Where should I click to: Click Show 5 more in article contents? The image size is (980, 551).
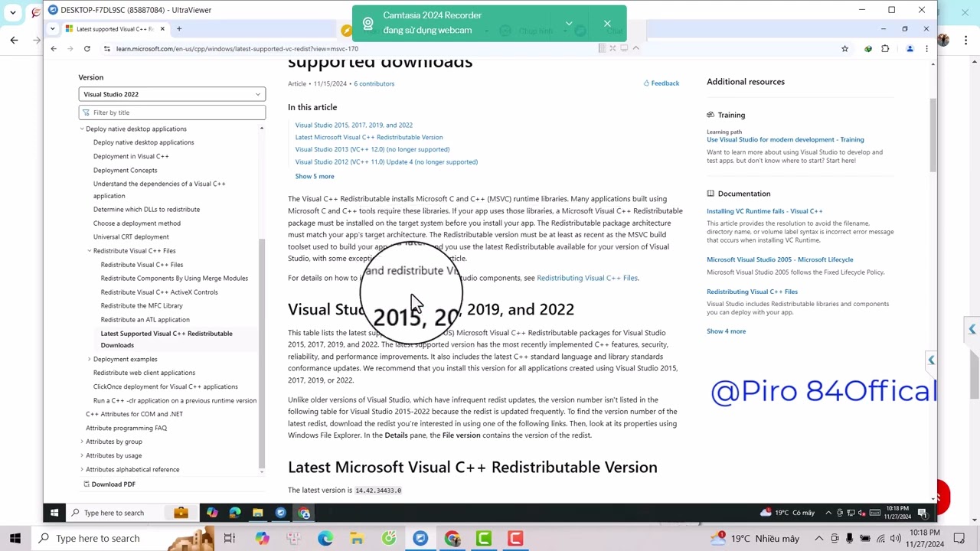point(315,176)
